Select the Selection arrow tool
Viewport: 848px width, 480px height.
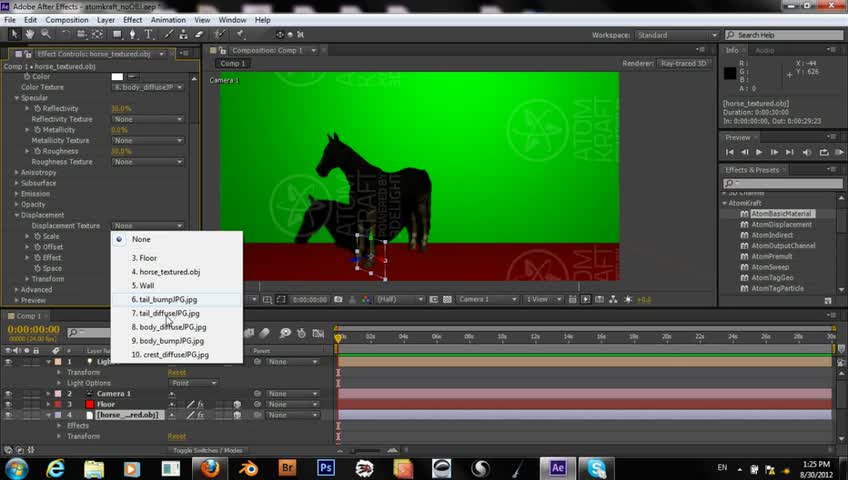pos(15,34)
